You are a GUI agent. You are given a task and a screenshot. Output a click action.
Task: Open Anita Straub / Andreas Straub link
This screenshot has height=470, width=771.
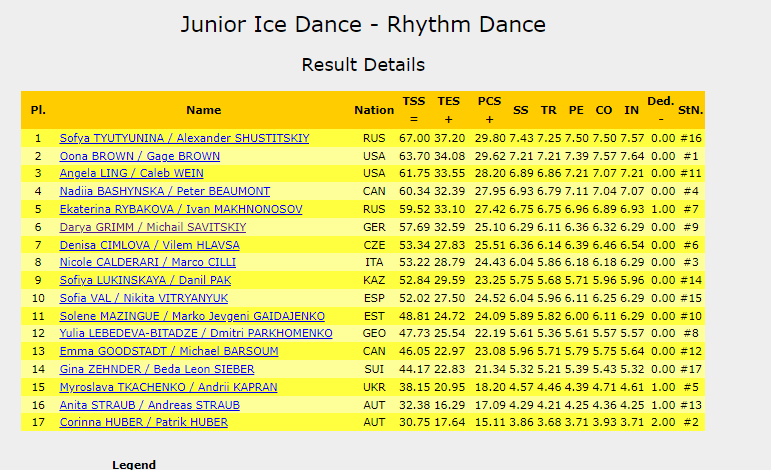coord(150,405)
